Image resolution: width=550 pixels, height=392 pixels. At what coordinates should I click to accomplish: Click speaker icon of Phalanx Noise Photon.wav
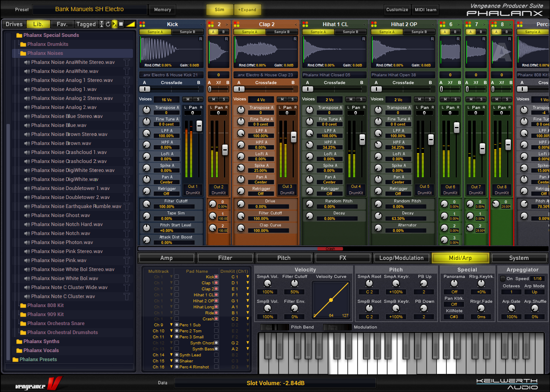point(27,242)
